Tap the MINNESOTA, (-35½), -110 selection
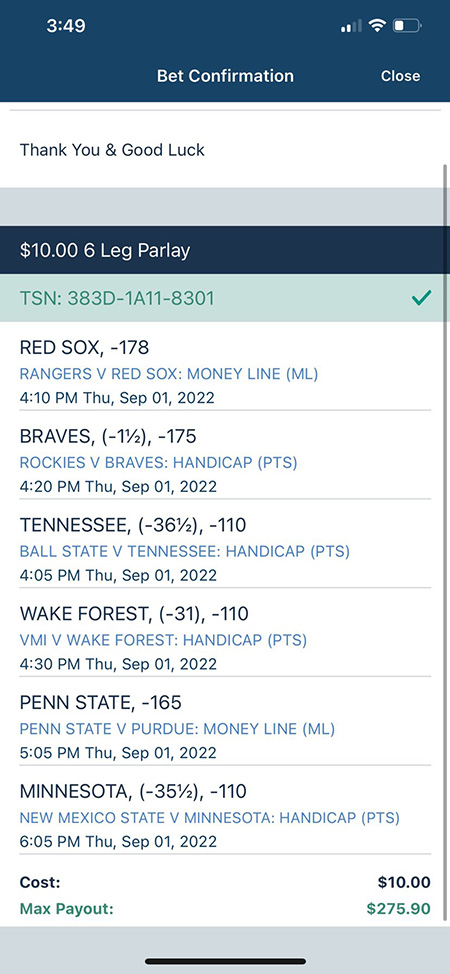 click(133, 791)
